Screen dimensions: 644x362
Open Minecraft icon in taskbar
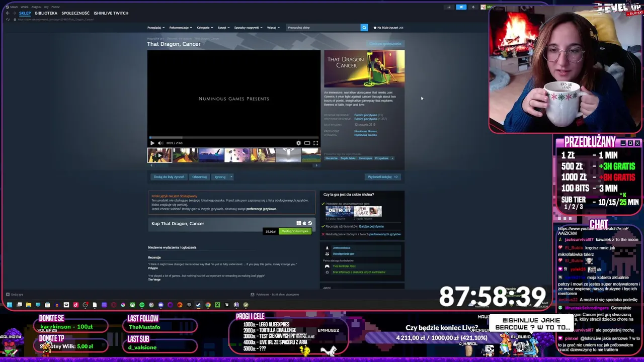coord(217,305)
